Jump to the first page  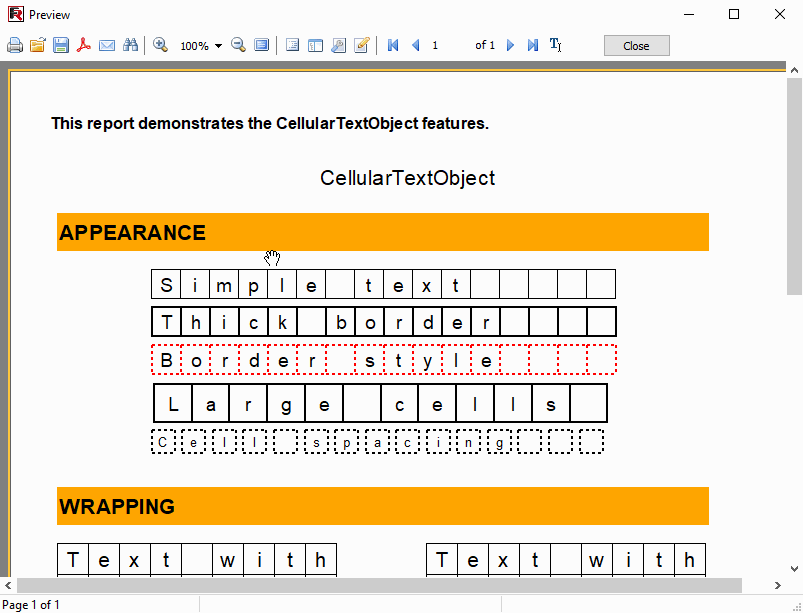tap(393, 46)
